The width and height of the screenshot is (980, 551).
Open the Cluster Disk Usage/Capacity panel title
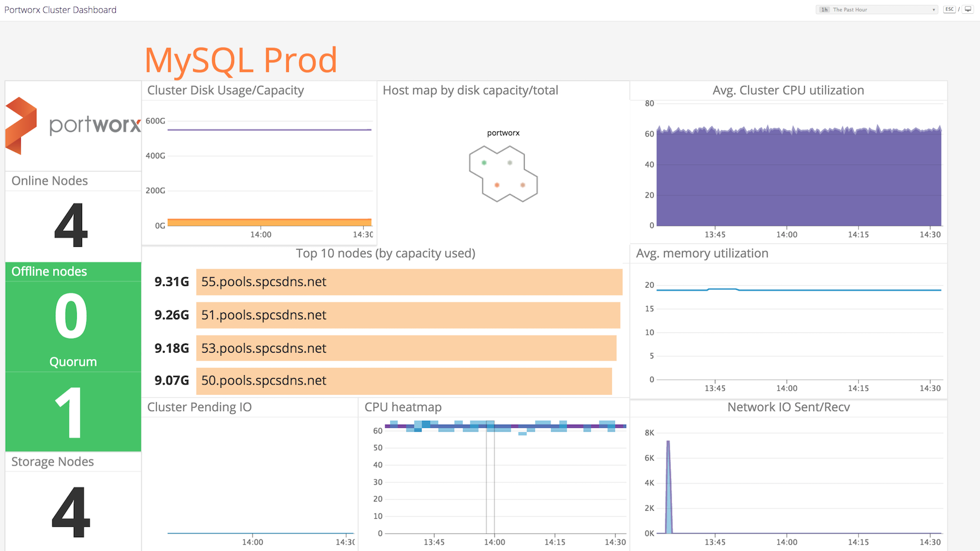[x=225, y=90]
